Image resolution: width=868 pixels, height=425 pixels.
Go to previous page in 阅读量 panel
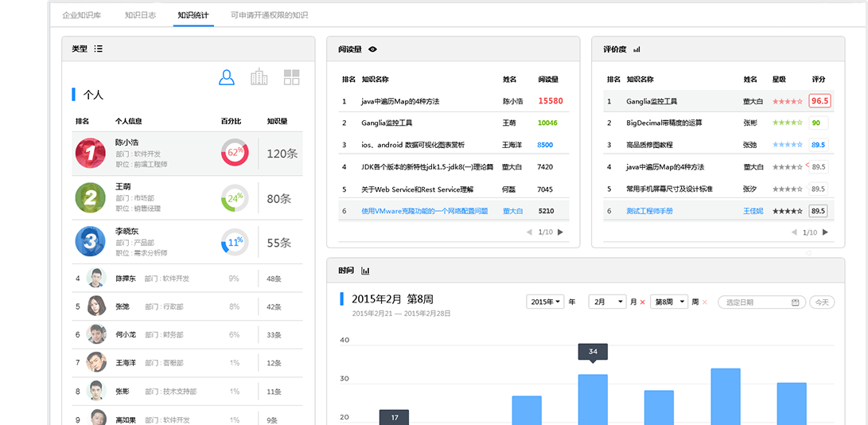click(x=529, y=232)
